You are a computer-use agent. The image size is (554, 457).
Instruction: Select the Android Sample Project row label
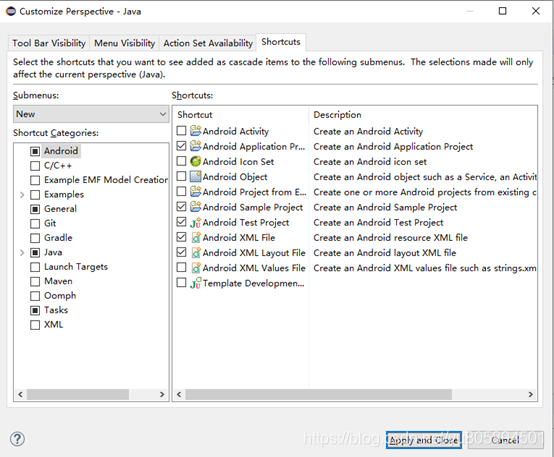[253, 207]
